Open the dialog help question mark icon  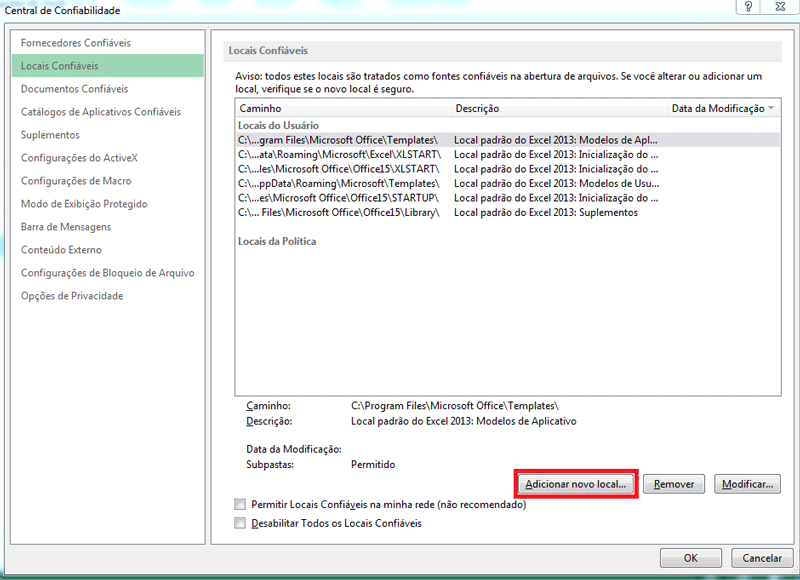pyautogui.click(x=749, y=9)
